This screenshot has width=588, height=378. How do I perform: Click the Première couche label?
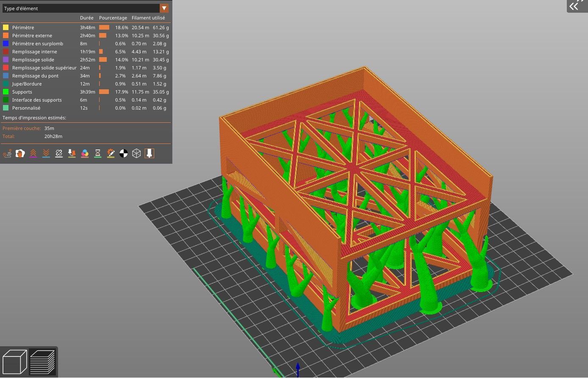point(22,128)
